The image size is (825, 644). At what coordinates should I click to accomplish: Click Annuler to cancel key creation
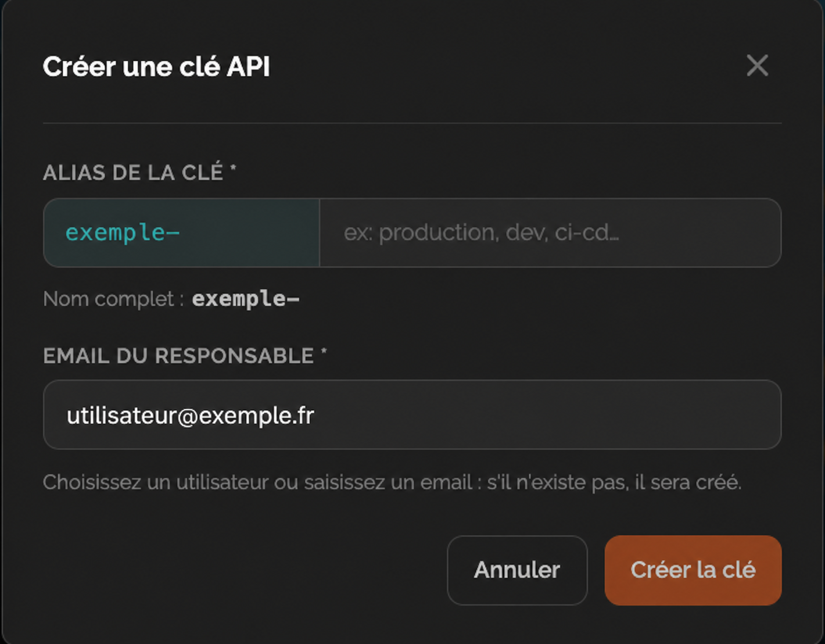517,570
